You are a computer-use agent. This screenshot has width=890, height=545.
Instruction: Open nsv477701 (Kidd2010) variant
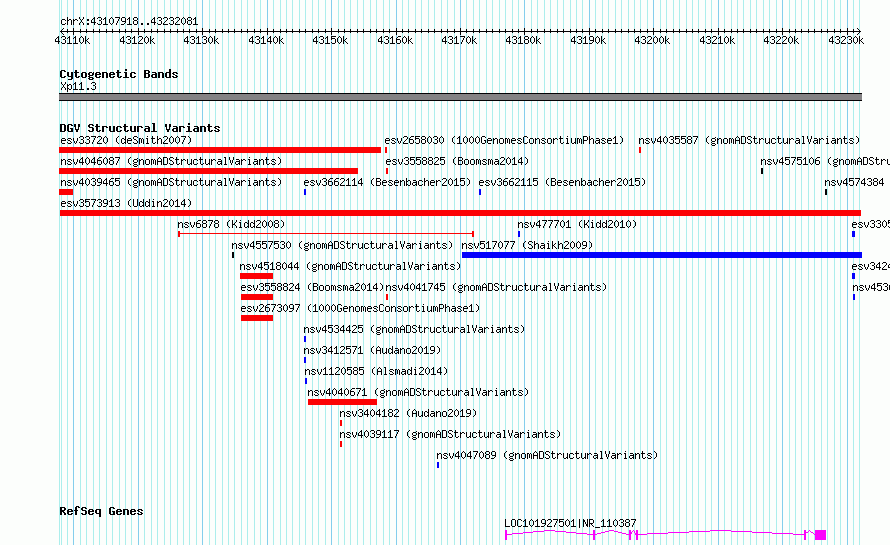click(577, 224)
